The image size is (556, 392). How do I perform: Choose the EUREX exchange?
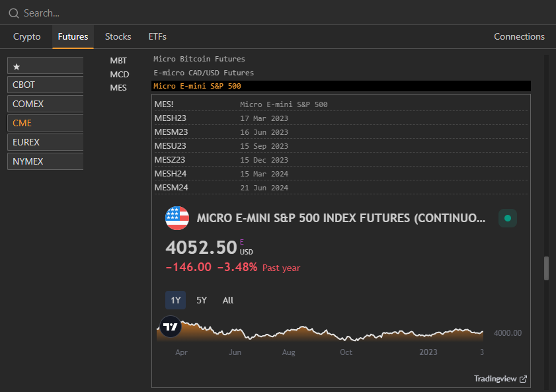coord(45,142)
